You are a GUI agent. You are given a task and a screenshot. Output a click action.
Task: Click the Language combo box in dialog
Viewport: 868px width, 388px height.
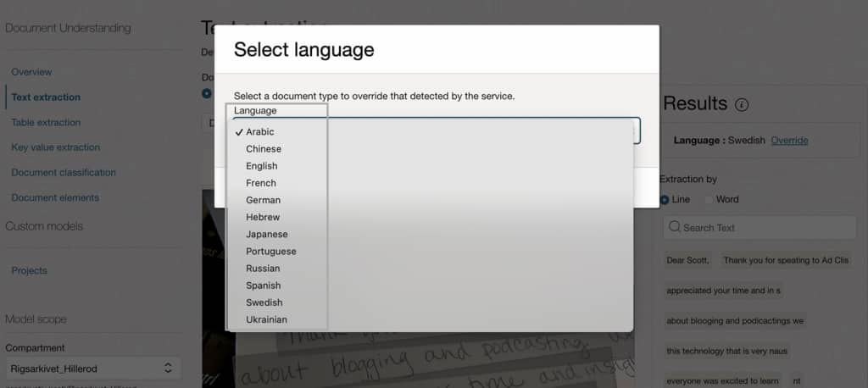pos(437,130)
